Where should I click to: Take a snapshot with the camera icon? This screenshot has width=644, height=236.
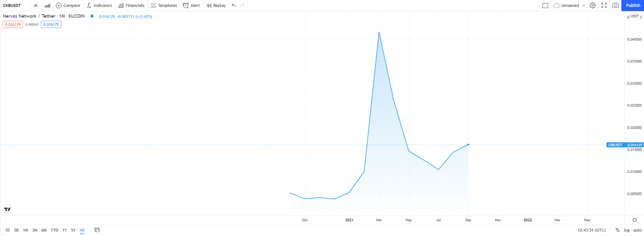click(x=615, y=5)
